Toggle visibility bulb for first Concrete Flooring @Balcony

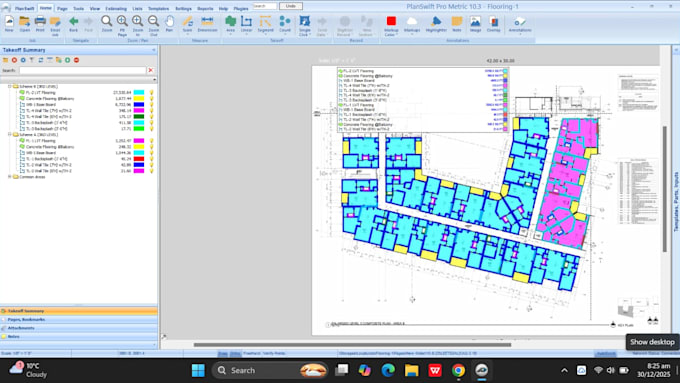click(x=152, y=98)
